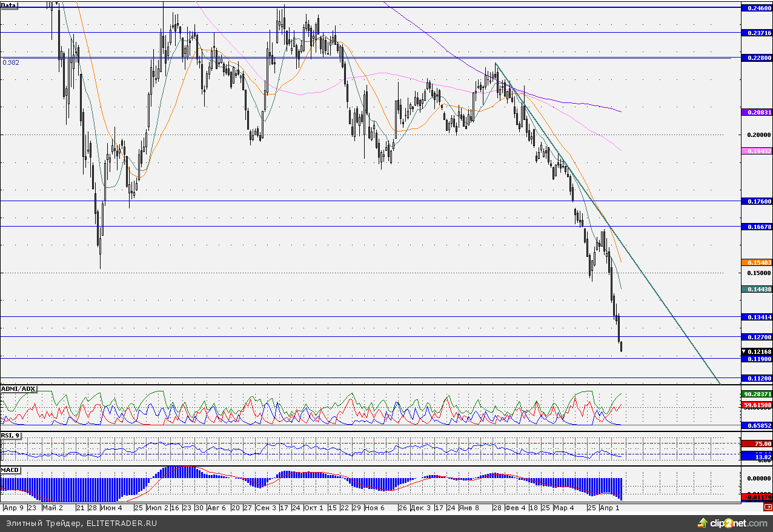Click the Май 2 date on the timeline
Image resolution: width=773 pixels, height=532 pixels.
coord(53,508)
